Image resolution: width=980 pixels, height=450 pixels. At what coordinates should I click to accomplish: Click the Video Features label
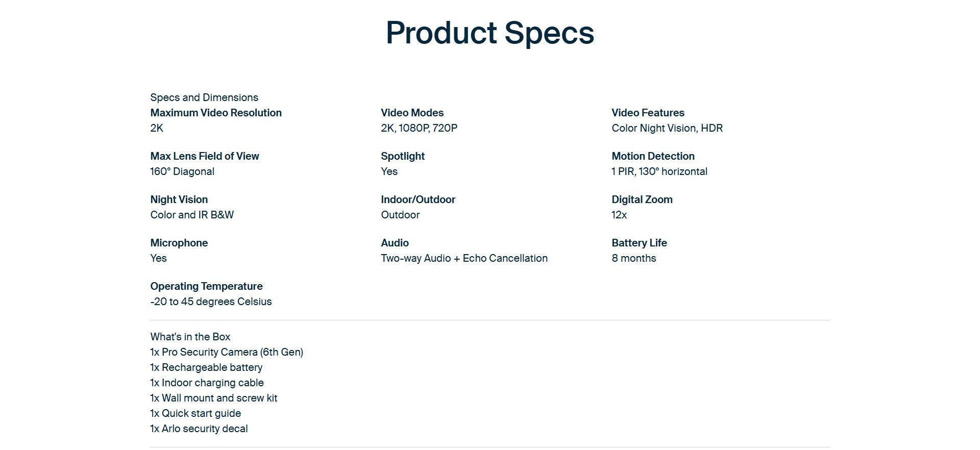(648, 113)
